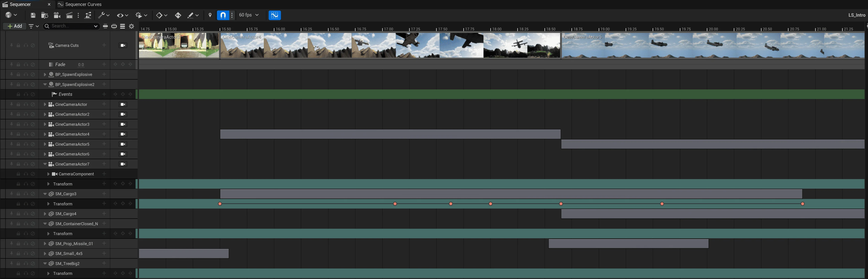Select SM_Prop_Missile_01 section bar in timeline

pos(628,244)
